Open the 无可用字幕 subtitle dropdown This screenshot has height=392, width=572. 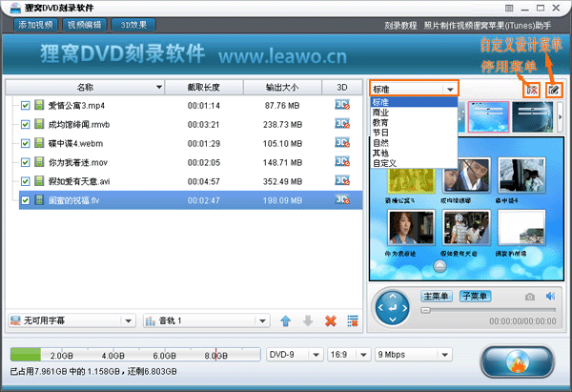(x=71, y=320)
